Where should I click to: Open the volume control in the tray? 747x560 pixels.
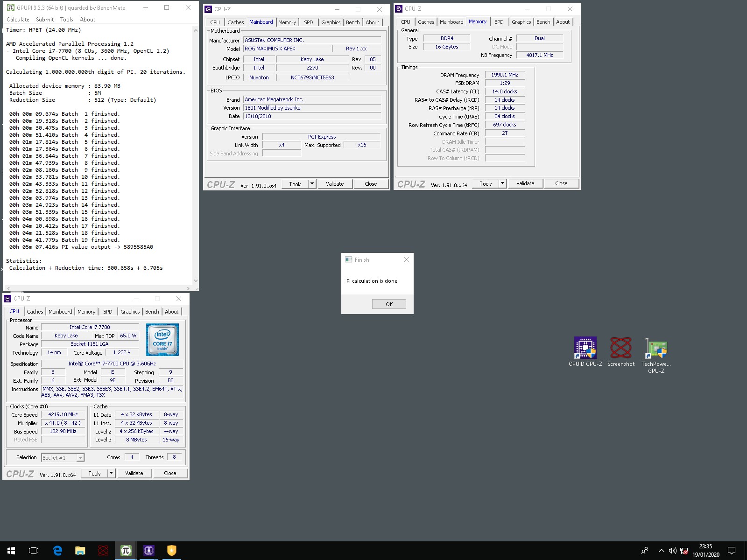(x=672, y=551)
